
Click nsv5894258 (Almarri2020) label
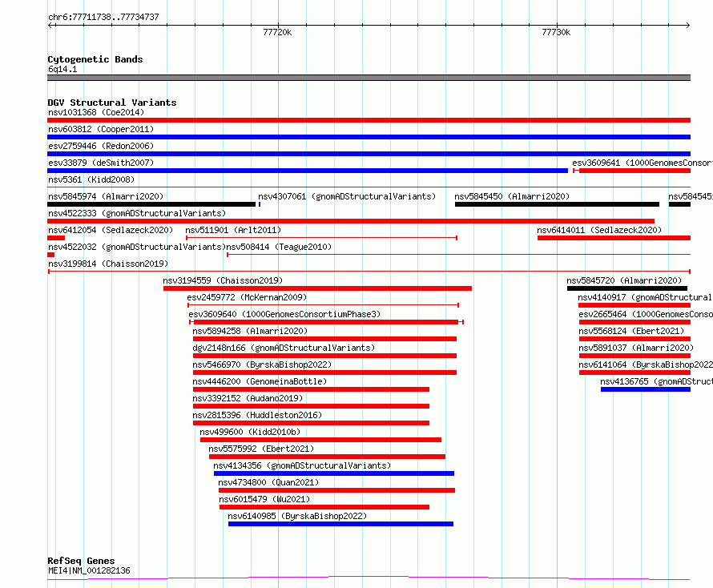click(250, 331)
